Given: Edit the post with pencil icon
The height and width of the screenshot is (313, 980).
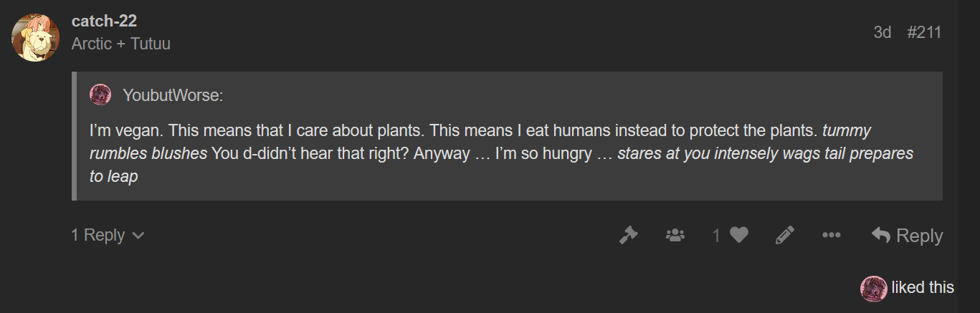Looking at the screenshot, I should [785, 235].
